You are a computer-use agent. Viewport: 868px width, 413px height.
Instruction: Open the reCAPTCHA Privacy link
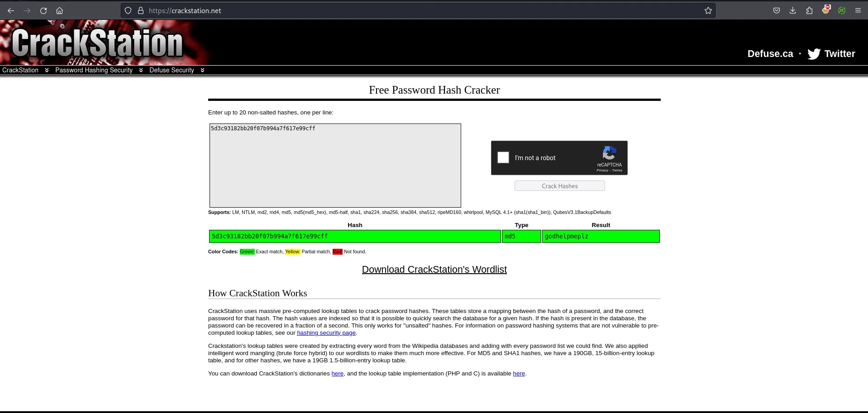point(602,171)
